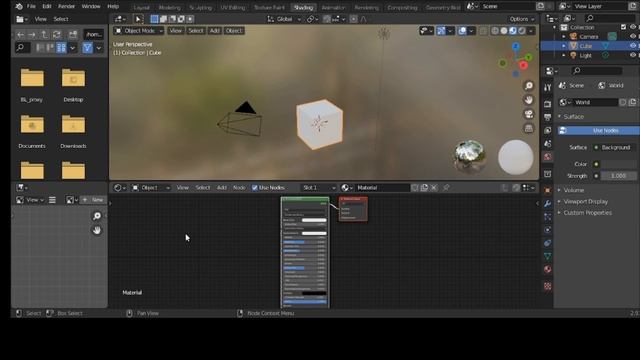Go back in the file browser
The width and height of the screenshot is (640, 360).
[20, 35]
